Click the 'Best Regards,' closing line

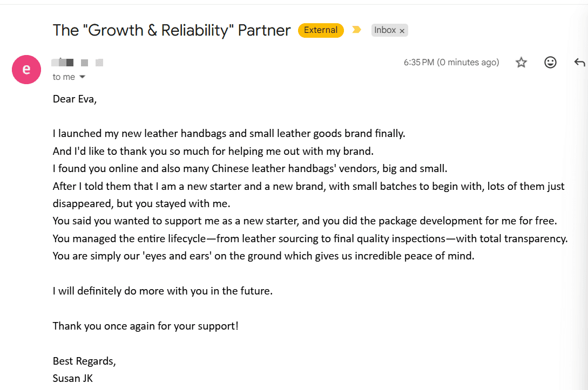coord(84,361)
